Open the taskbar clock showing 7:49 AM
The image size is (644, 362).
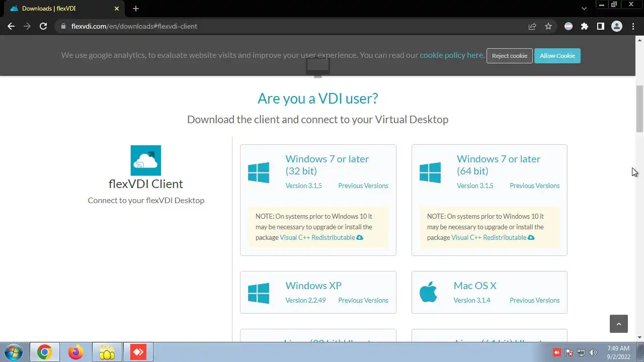618,352
